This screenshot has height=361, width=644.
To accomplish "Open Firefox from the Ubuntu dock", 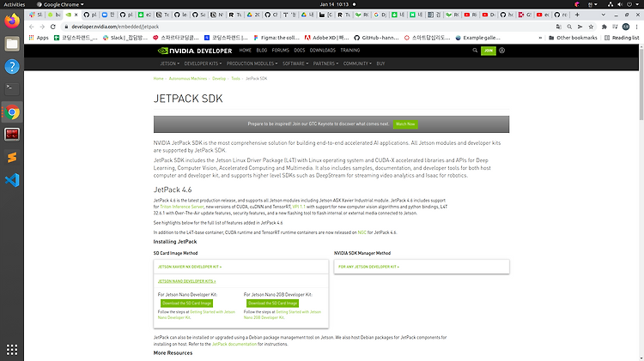I will 12,21.
